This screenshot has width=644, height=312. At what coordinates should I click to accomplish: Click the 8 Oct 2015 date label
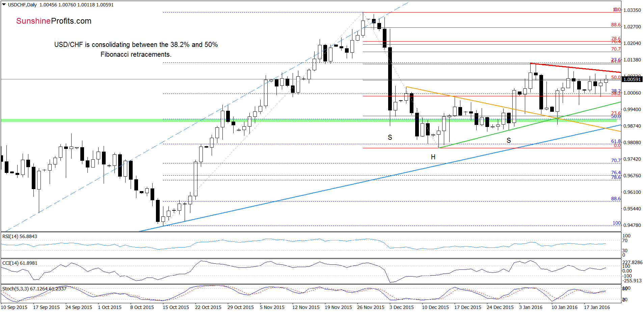pyautogui.click(x=142, y=307)
